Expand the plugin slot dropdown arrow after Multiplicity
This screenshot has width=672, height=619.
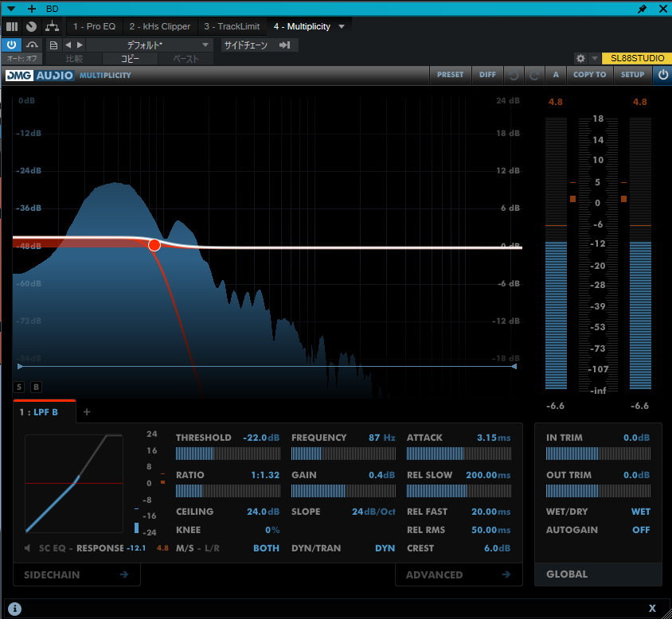[342, 26]
